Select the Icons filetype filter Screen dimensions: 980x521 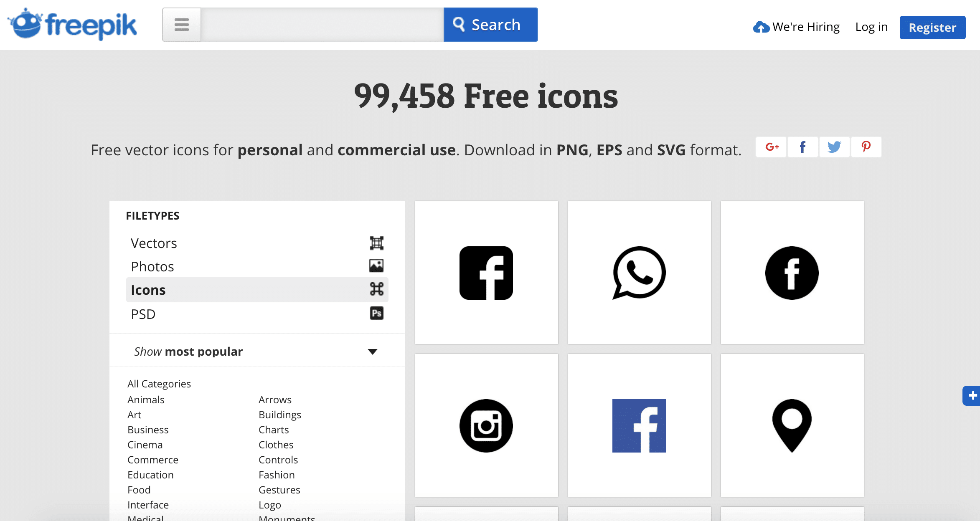click(x=148, y=290)
